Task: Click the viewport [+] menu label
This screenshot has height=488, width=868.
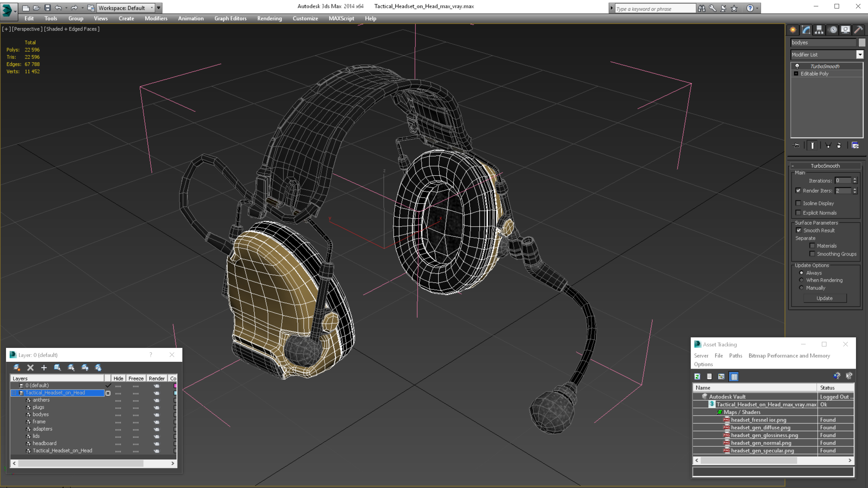Action: (x=6, y=29)
